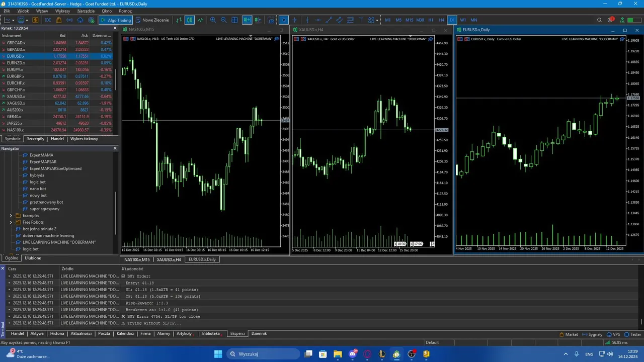This screenshot has width=644, height=362.
Task: Zoom out on the chart
Action: click(x=223, y=20)
